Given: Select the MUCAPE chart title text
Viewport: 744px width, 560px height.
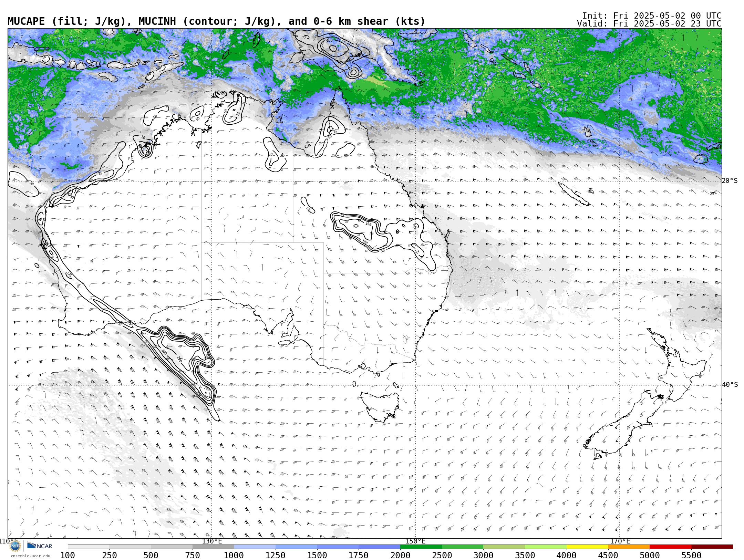Looking at the screenshot, I should point(216,21).
